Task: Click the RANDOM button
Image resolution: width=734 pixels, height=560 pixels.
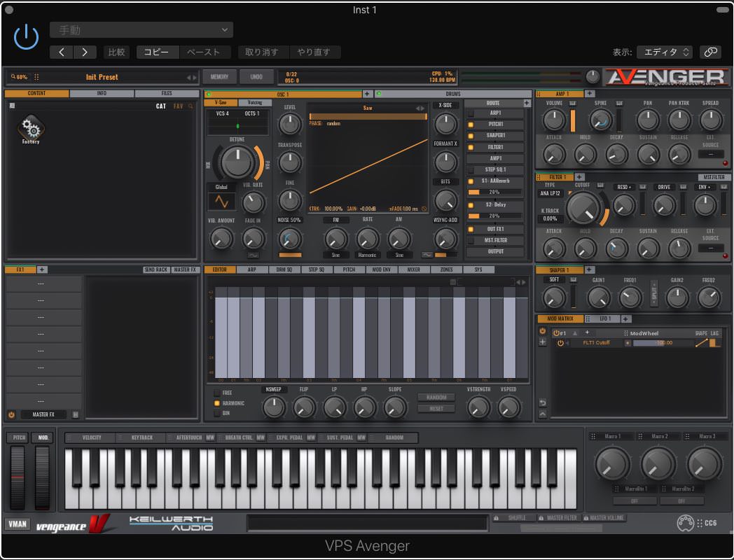Action: click(x=436, y=397)
